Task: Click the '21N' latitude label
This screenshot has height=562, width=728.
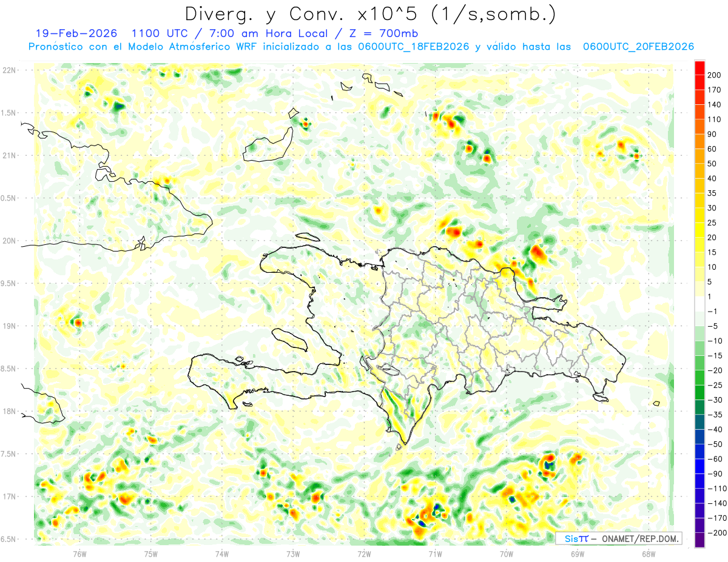Action: [9, 156]
